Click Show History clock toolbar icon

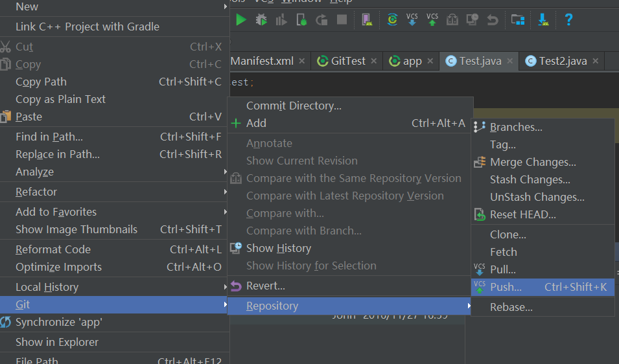pos(472,19)
